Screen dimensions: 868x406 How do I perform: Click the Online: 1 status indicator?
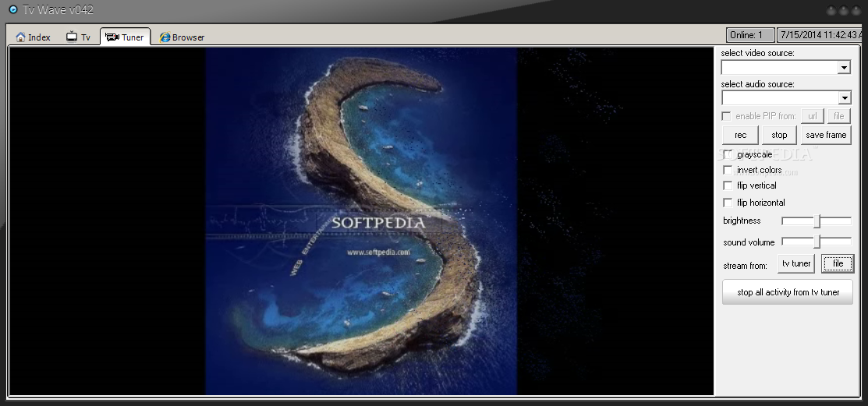[x=750, y=35]
